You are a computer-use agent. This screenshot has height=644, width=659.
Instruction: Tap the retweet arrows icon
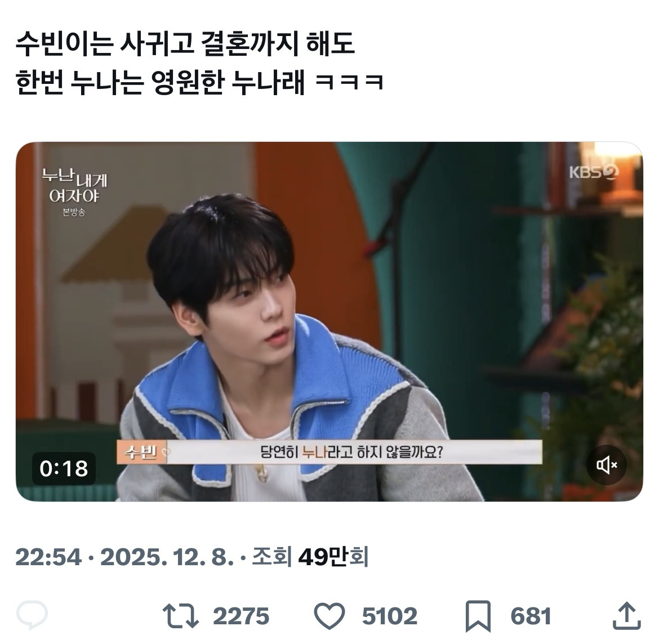[x=181, y=616]
